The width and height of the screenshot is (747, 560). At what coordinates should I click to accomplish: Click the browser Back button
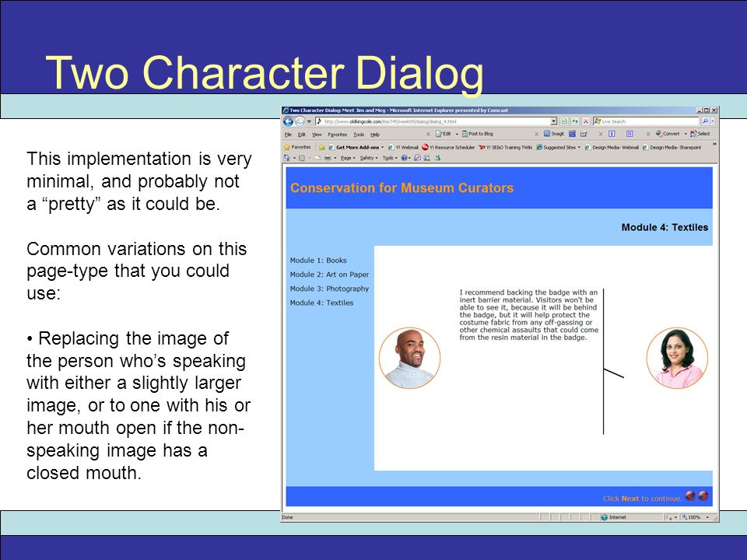coord(288,121)
